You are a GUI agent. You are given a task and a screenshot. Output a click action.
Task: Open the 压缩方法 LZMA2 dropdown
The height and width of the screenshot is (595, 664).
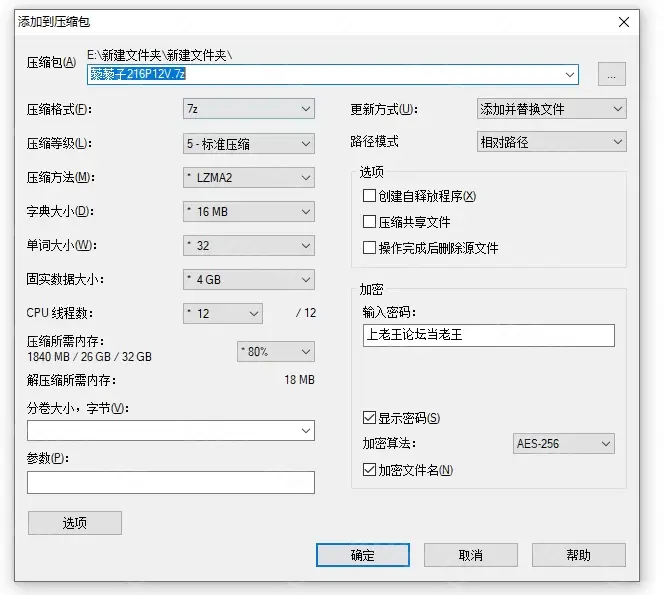pyautogui.click(x=249, y=177)
